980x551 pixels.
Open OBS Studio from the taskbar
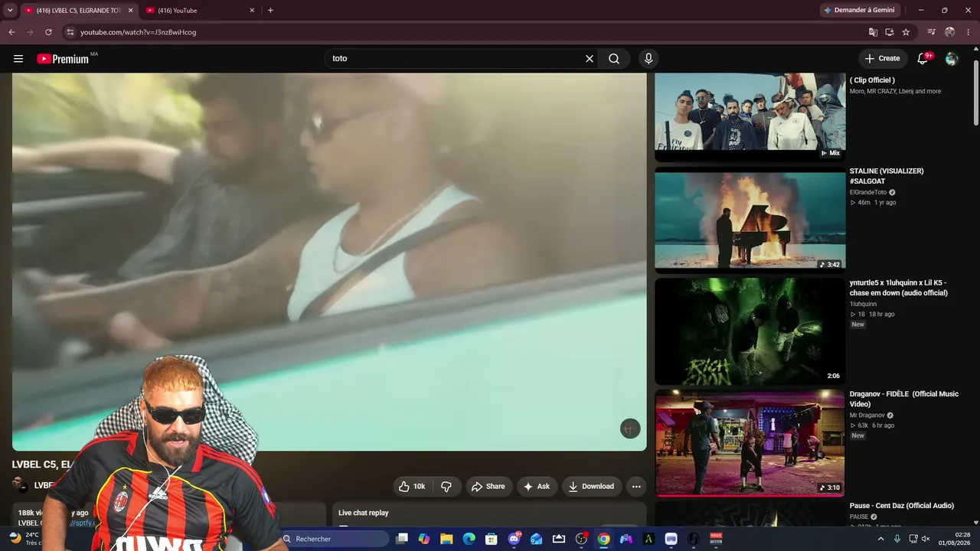coord(581,539)
